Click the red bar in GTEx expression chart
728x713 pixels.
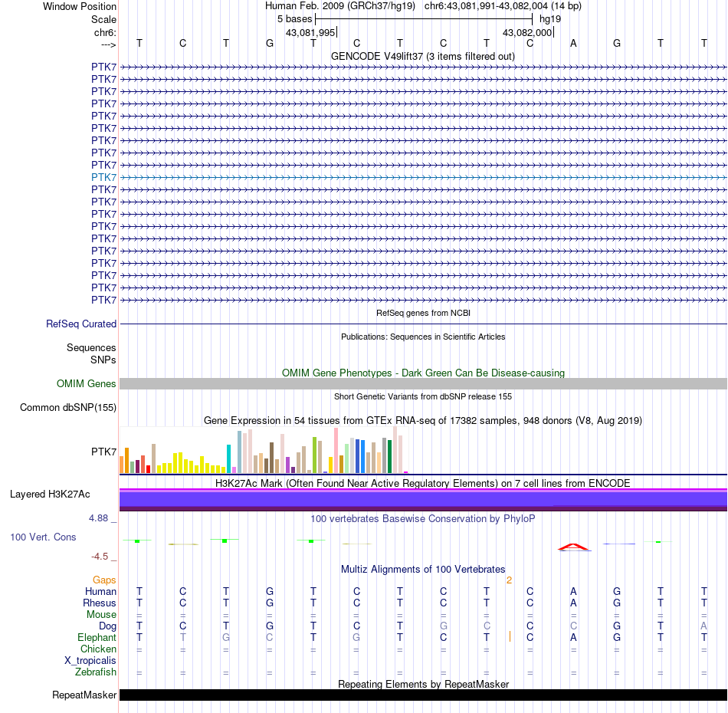coord(148,469)
